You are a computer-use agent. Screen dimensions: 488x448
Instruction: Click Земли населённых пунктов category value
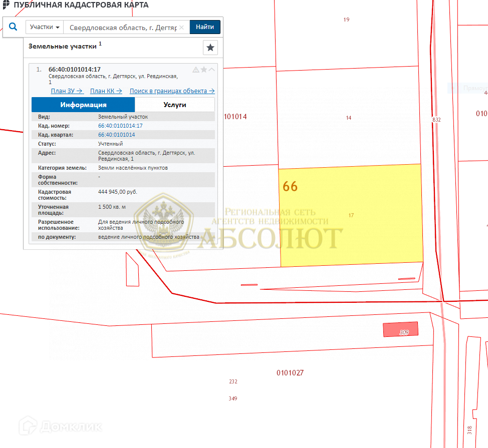pos(133,168)
